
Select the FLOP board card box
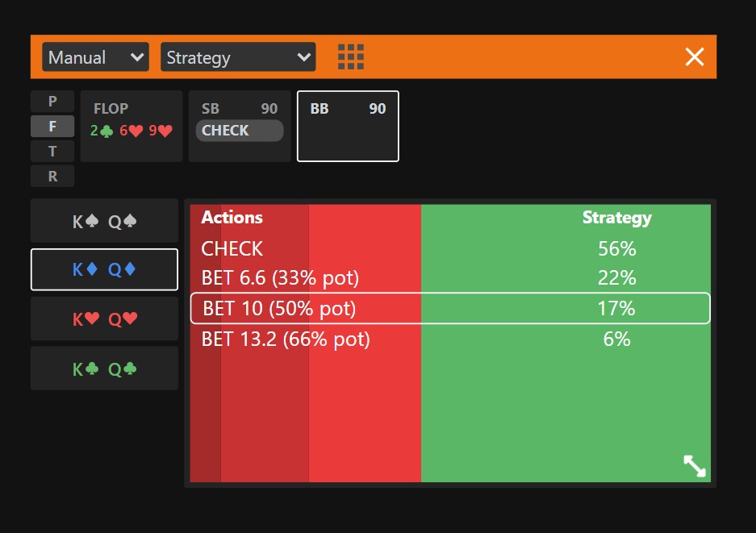click(x=132, y=126)
